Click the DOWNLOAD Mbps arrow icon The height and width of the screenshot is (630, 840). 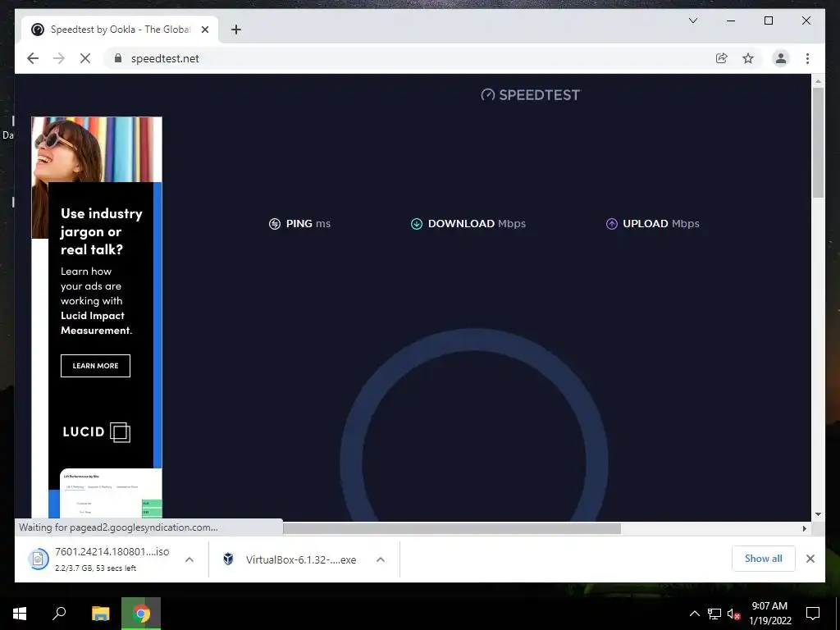[x=416, y=224]
